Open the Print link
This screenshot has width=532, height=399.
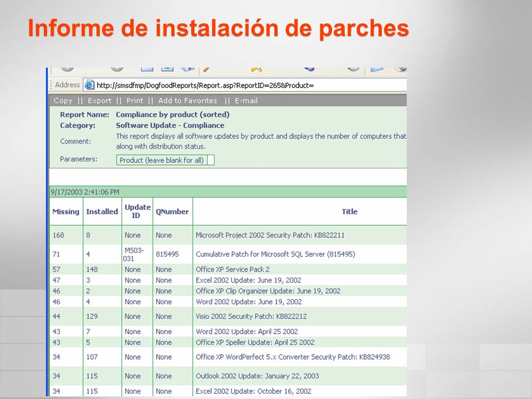[135, 101]
